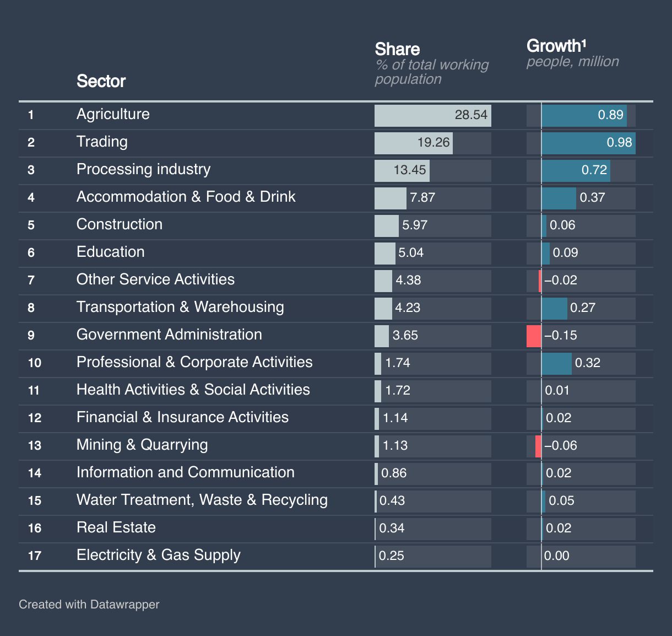Click the red −0.15 Government Administration bar

pos(534,336)
